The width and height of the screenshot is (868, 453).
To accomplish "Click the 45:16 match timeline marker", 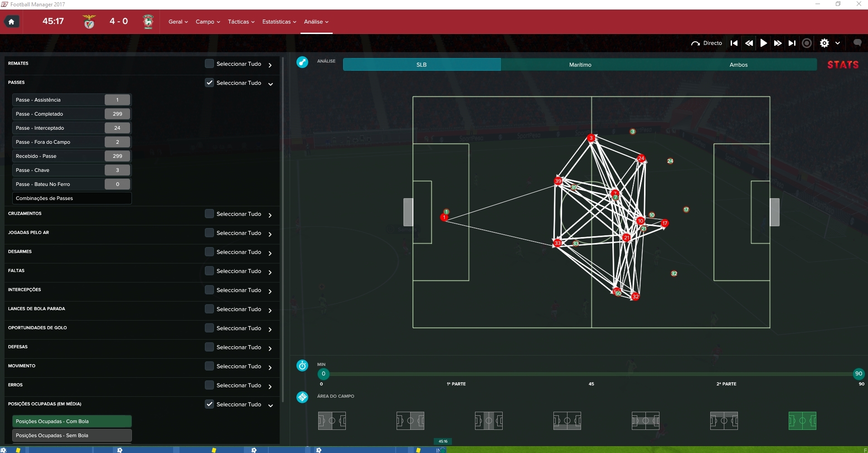I will click(443, 441).
